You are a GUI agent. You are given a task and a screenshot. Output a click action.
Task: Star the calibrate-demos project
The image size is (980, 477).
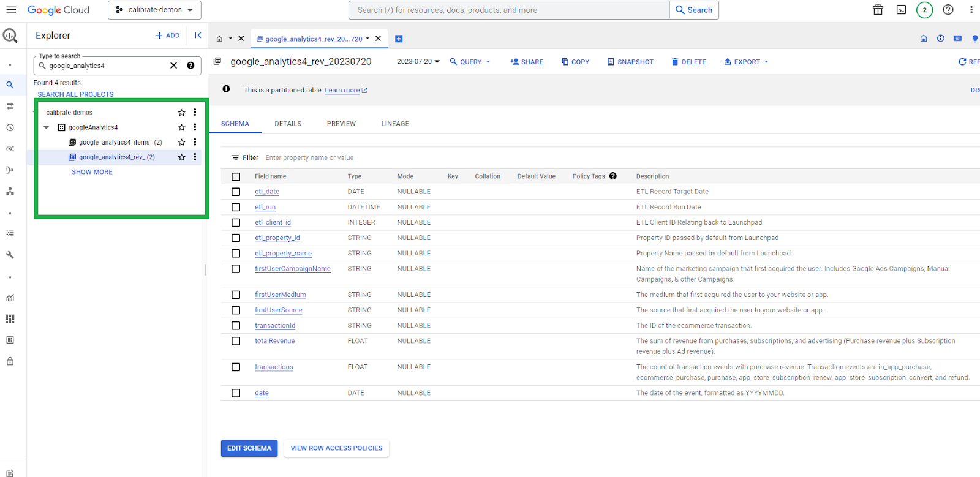[182, 113]
